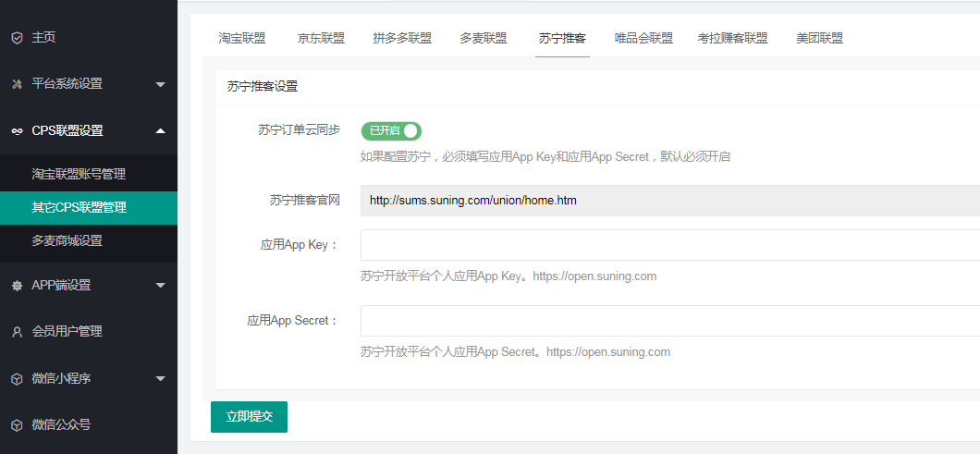
Task: Collapse the CPS联盟设置 menu arrow
Action: tap(161, 130)
